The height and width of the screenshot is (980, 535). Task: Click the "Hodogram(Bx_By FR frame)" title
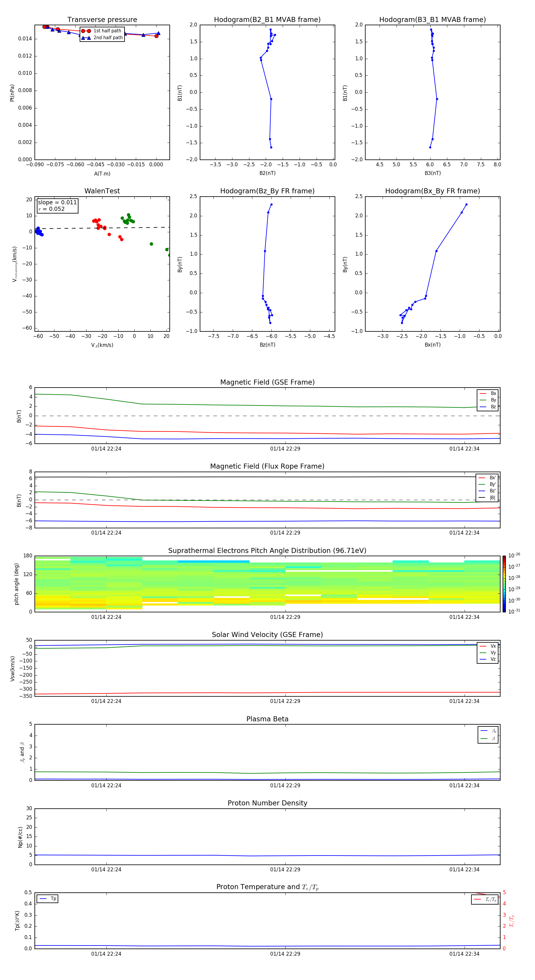coord(432,191)
